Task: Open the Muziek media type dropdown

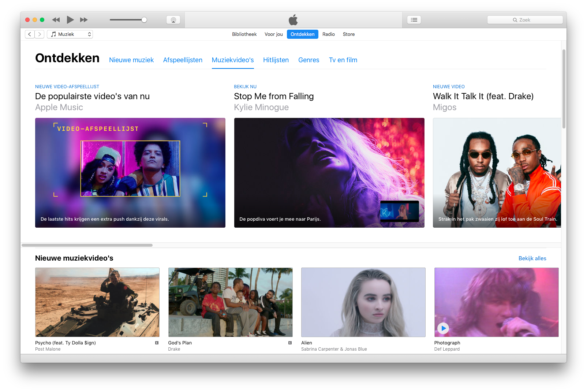Action: [70, 34]
